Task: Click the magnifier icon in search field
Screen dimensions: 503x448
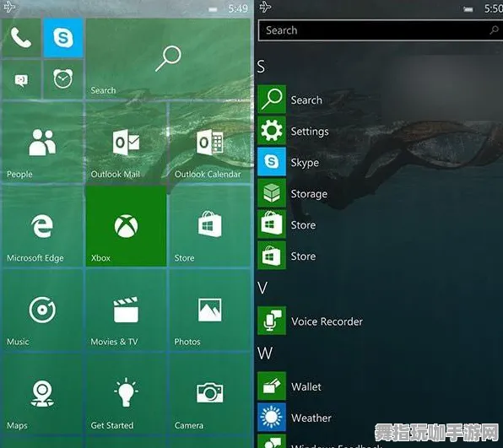Action: [494, 30]
